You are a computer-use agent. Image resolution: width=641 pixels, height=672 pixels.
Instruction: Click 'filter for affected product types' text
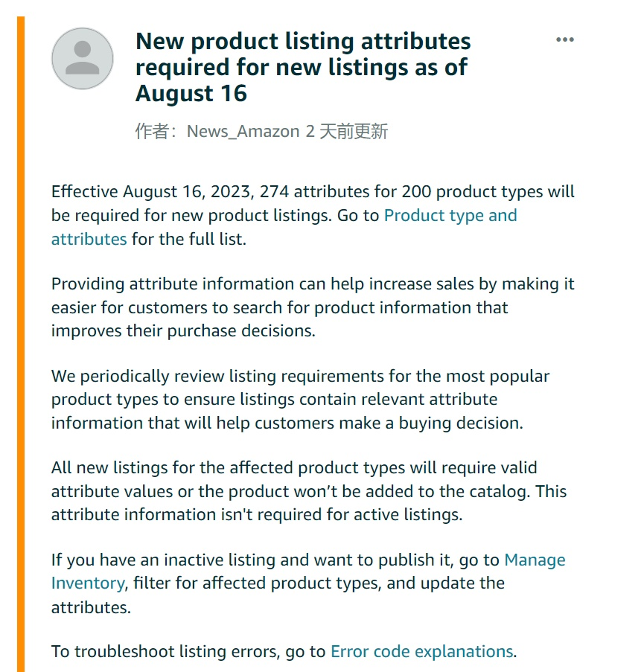coord(258,583)
